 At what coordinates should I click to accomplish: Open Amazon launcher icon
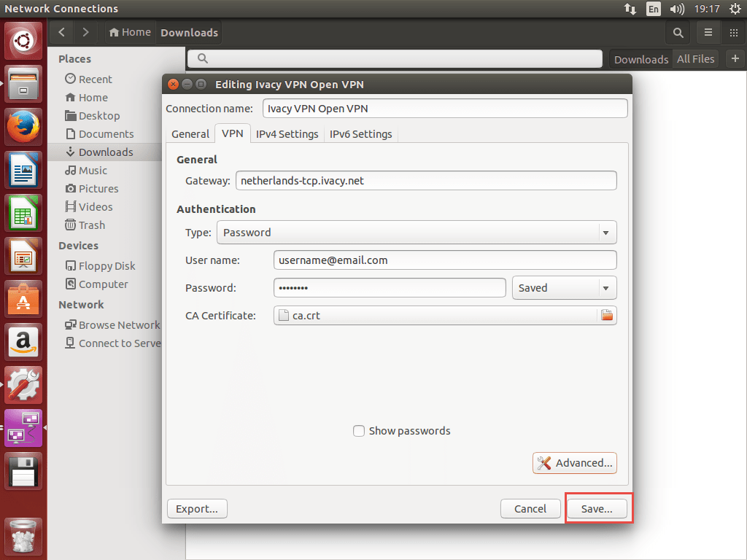(x=23, y=342)
